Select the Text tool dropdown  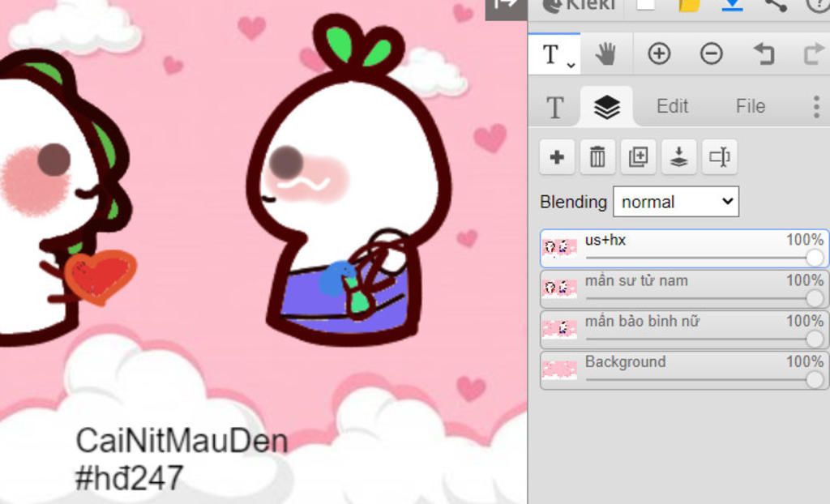(554, 54)
